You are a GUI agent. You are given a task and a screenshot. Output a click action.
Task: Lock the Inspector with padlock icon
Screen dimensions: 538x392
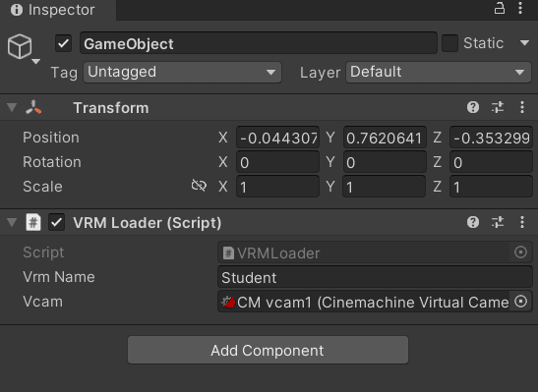(x=500, y=8)
